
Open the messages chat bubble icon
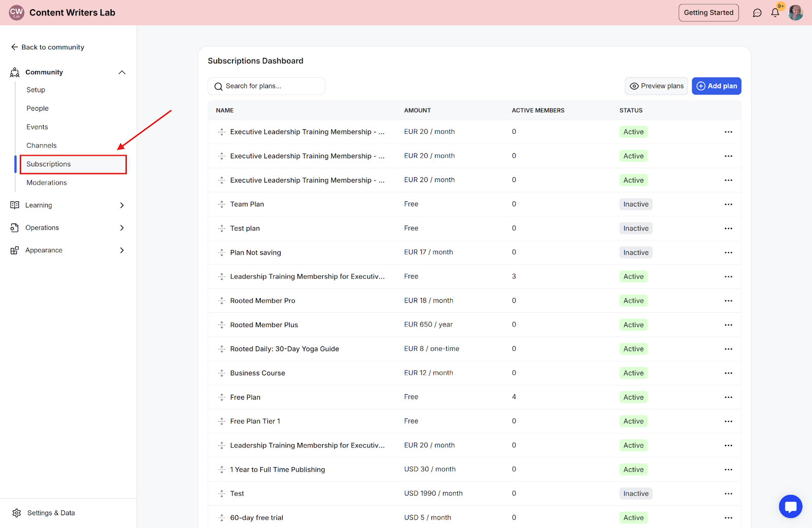[x=757, y=13]
